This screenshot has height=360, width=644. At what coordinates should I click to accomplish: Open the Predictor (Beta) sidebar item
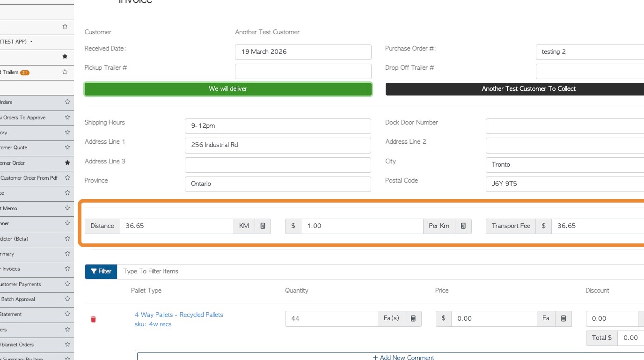tap(14, 239)
